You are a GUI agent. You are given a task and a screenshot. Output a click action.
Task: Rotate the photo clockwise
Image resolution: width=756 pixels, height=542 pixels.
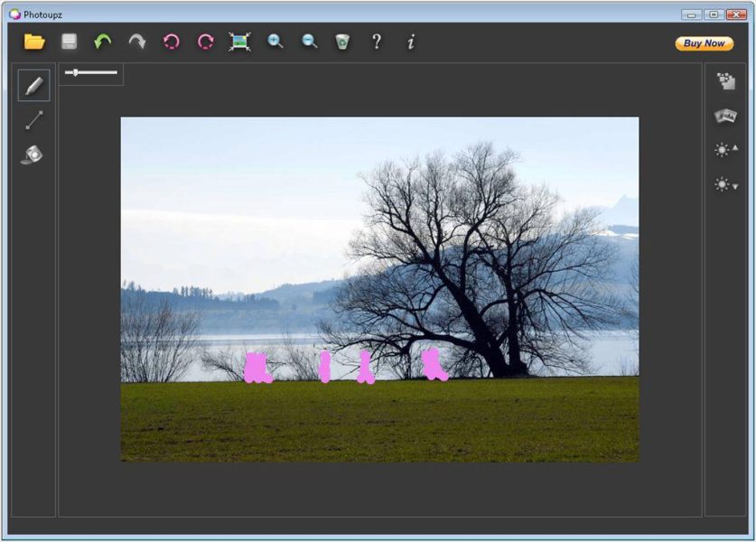[x=204, y=42]
